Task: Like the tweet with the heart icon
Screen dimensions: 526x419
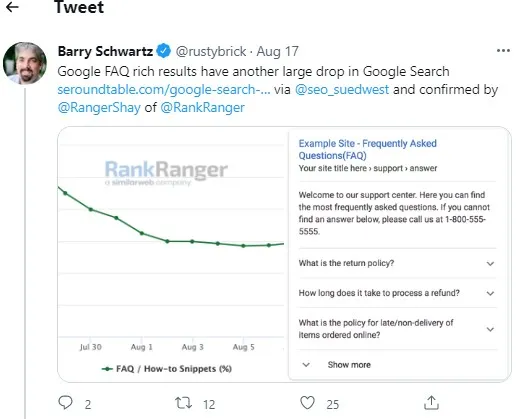Action: pyautogui.click(x=307, y=403)
